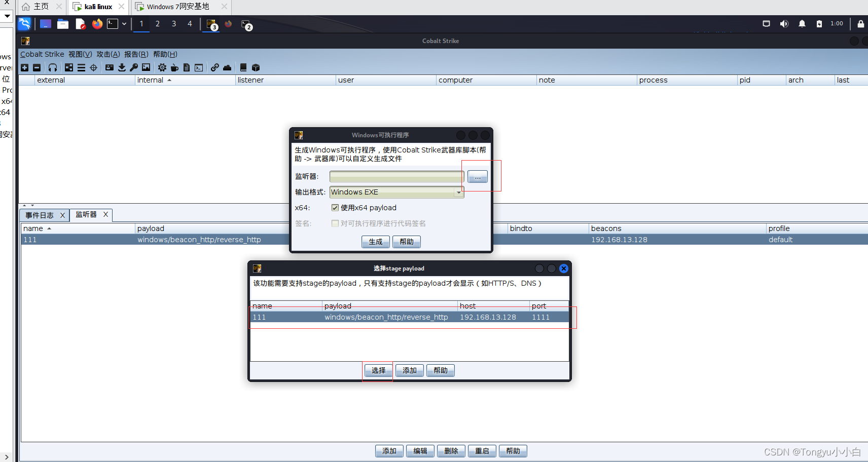Open the 报告(R) menu
Screen dimensions: 868x462
[x=136, y=54]
